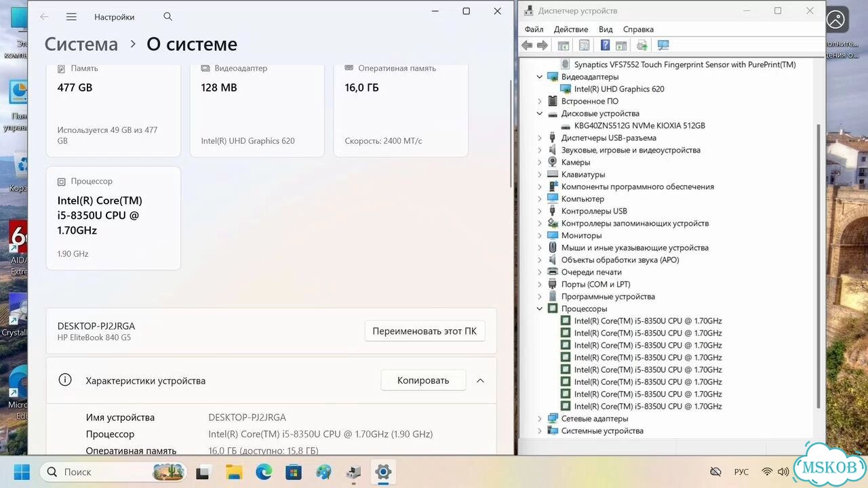Click РУС language indicator in tray

[x=741, y=472]
